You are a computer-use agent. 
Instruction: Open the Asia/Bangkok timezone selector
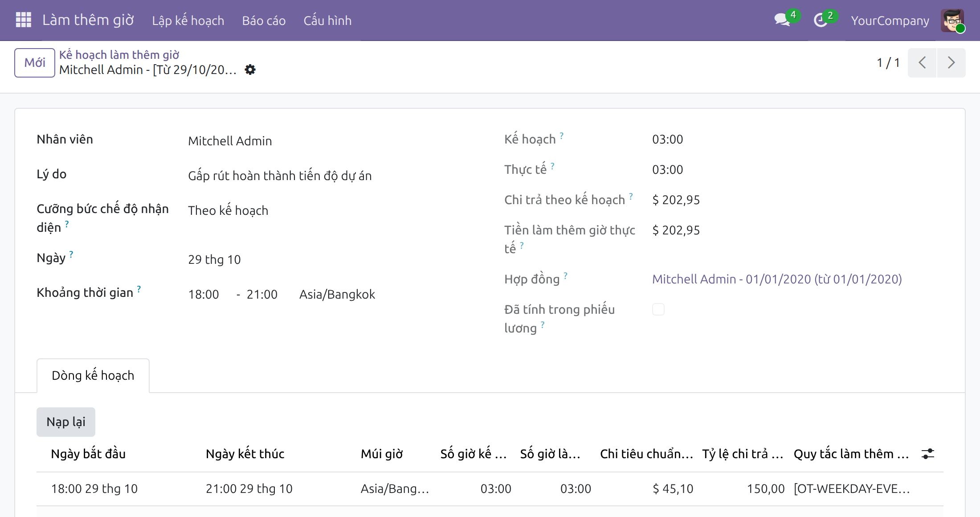pos(337,294)
